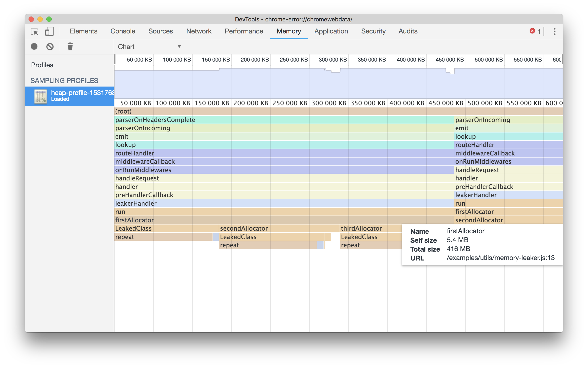Viewport: 588px width, 368px height.
Task: Click the left run flame bar
Action: (x=284, y=212)
